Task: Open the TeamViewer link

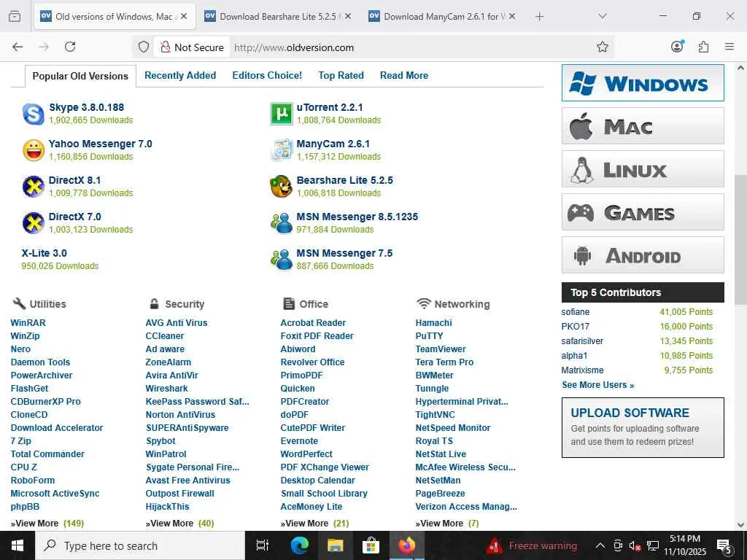Action: click(x=441, y=349)
